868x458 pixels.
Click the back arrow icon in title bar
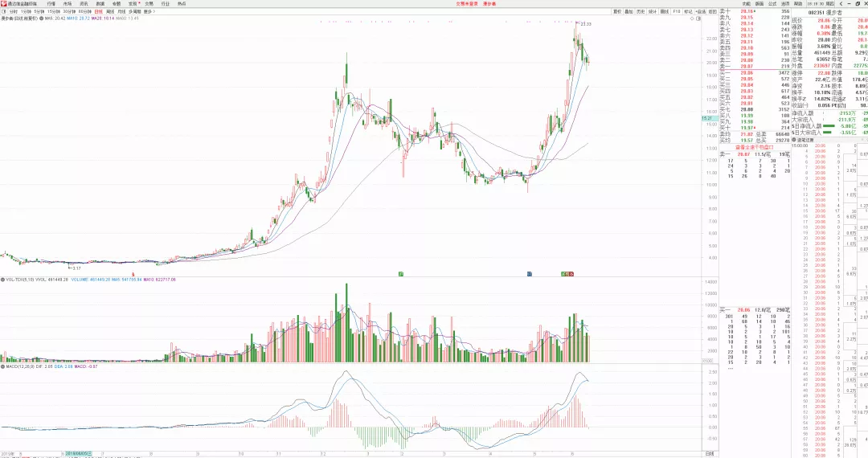click(x=841, y=3)
